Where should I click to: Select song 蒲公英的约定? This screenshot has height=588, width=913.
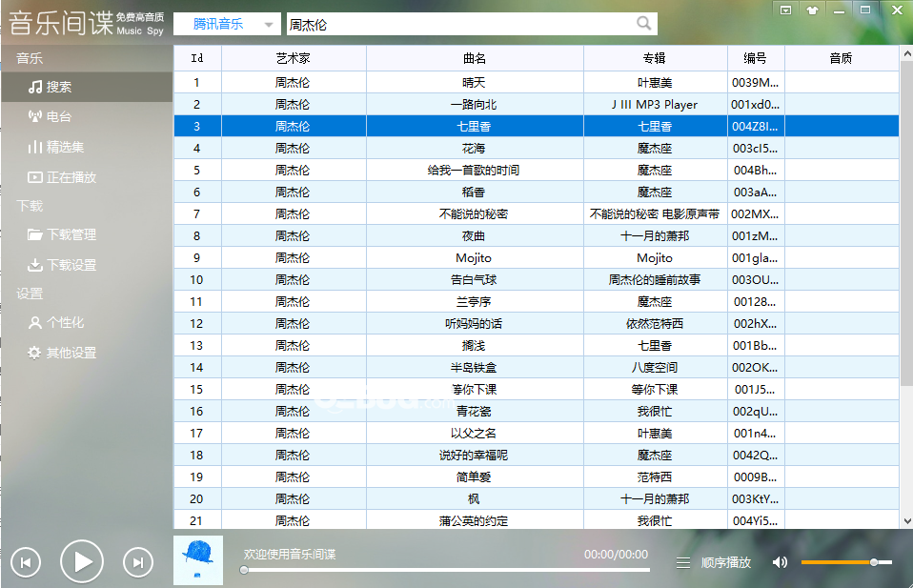(x=474, y=521)
